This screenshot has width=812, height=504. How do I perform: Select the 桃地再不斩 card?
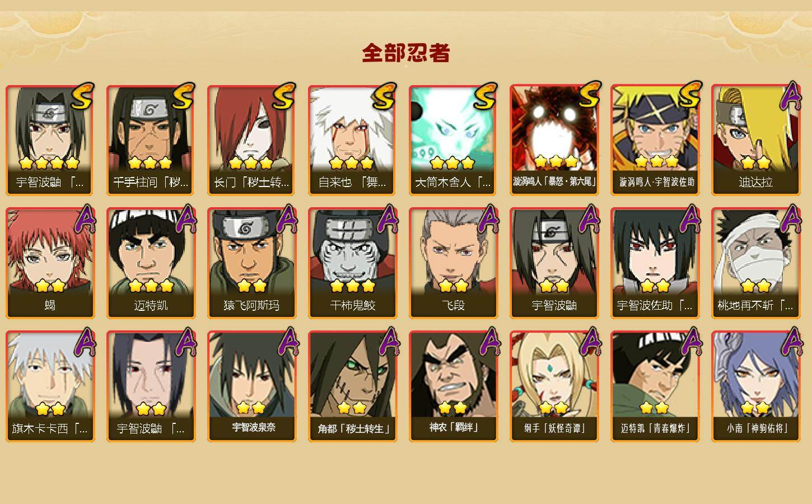[x=755, y=263]
